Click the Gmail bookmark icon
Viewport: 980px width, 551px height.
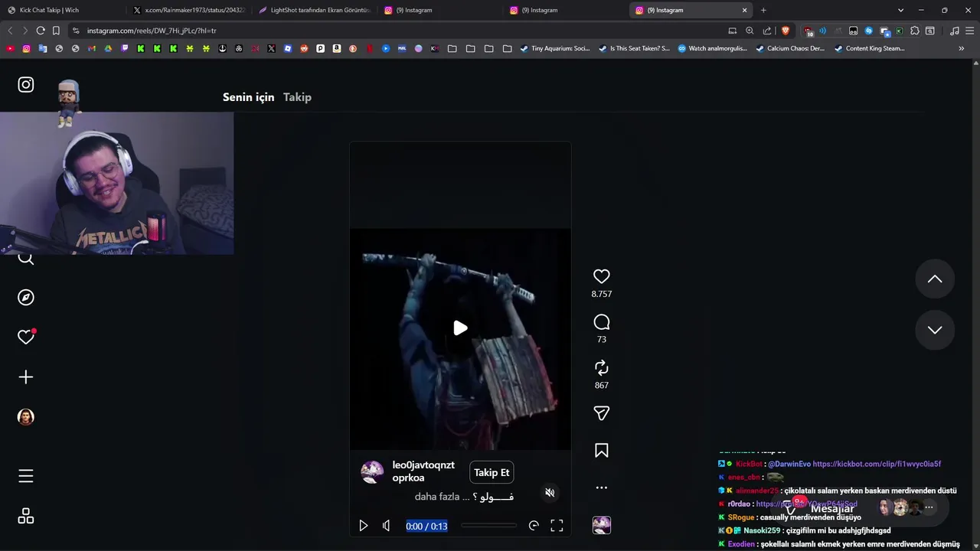point(92,48)
